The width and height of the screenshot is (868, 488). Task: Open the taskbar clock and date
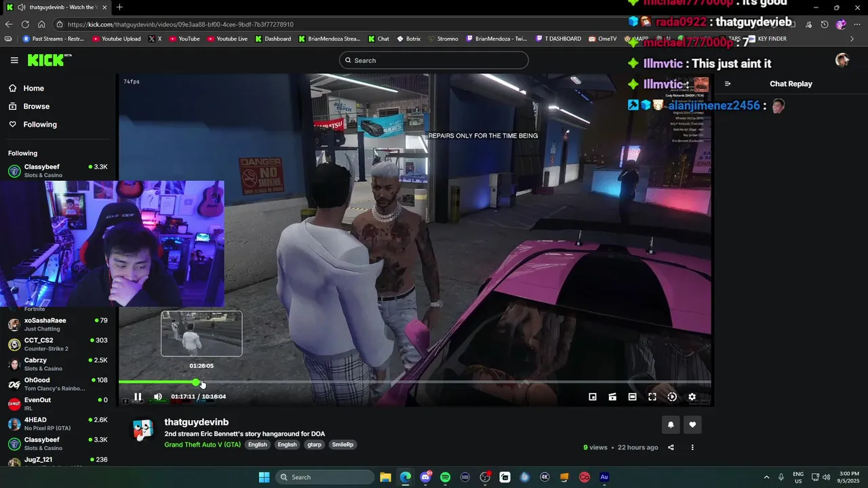tap(849, 477)
